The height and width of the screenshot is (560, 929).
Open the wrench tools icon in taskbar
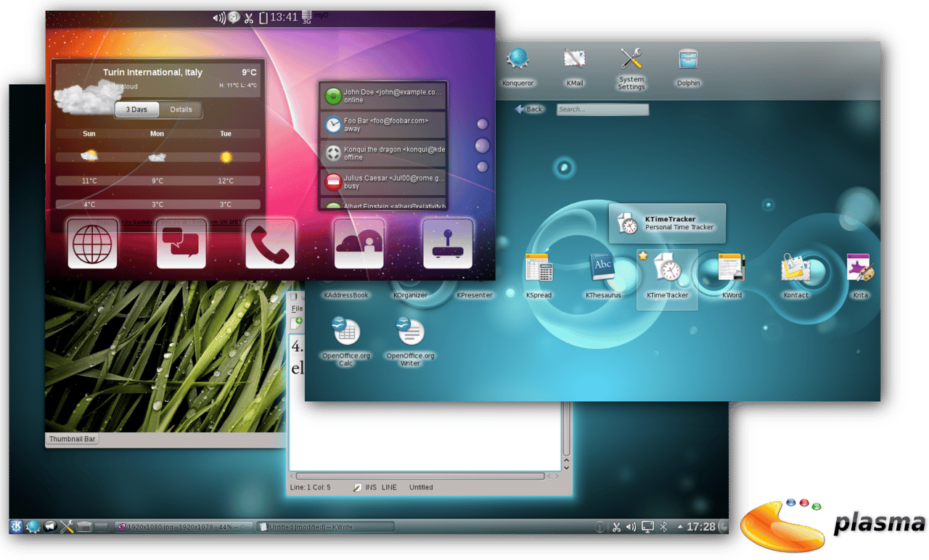point(67,527)
